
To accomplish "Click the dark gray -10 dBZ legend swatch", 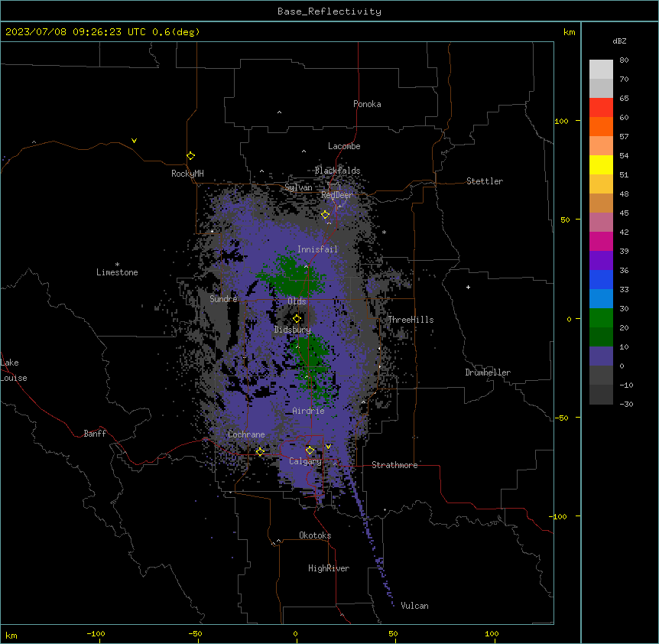I will click(601, 395).
